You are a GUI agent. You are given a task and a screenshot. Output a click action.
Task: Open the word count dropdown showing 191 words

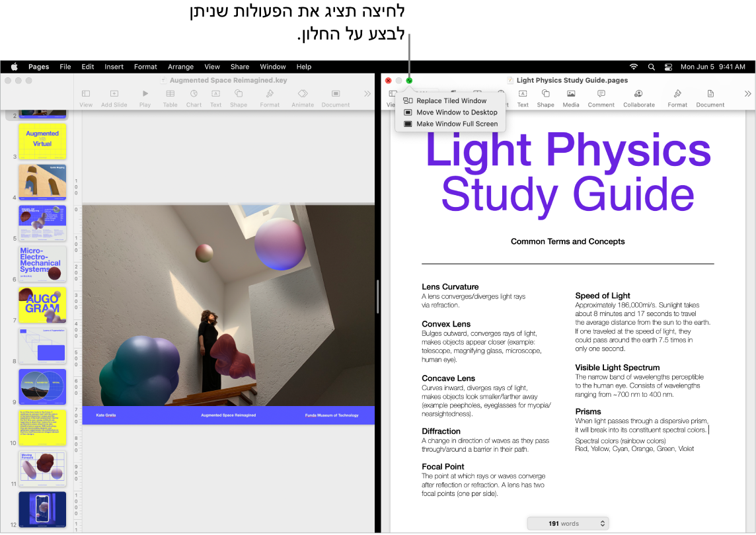pos(568,523)
